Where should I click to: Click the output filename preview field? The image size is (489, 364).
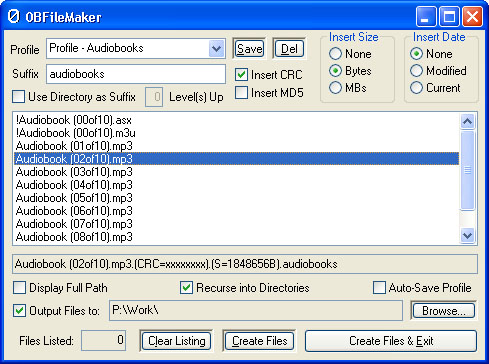[245, 264]
